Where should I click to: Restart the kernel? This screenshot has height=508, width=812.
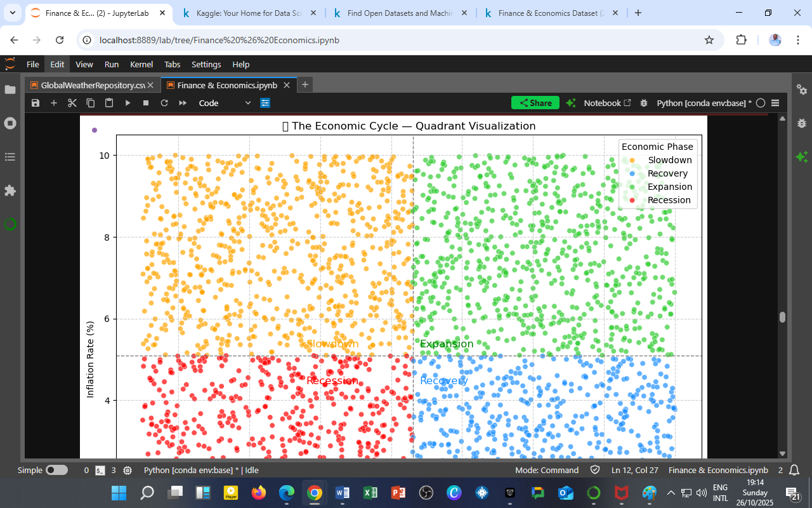[x=164, y=103]
